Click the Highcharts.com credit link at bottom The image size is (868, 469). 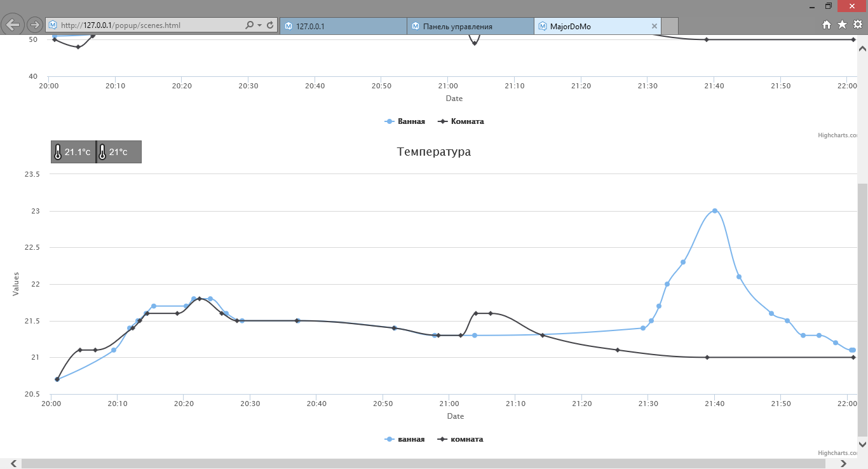[x=837, y=453]
